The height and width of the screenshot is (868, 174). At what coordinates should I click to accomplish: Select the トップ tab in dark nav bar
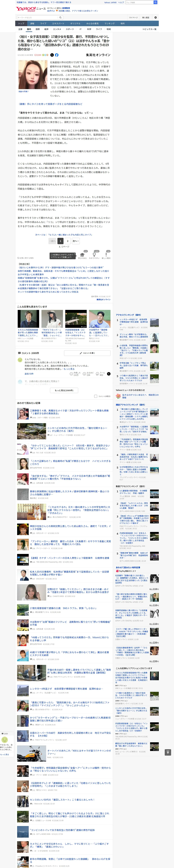point(21,24)
